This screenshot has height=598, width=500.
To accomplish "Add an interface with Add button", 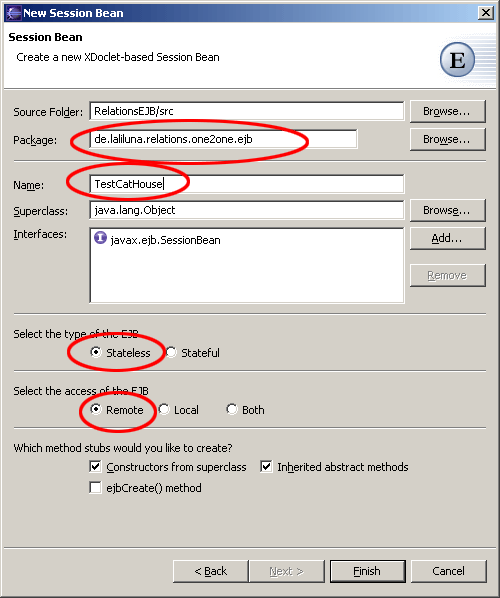I will pos(448,238).
